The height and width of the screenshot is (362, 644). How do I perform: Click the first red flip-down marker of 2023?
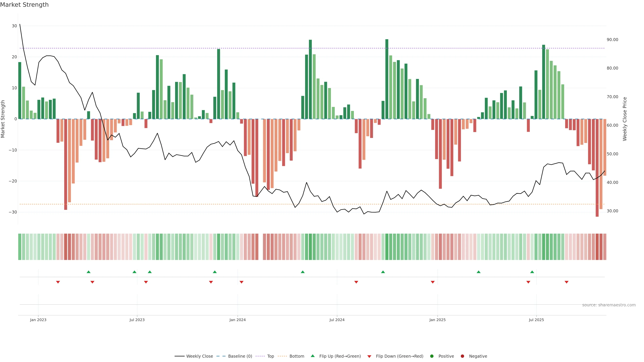[x=58, y=282]
